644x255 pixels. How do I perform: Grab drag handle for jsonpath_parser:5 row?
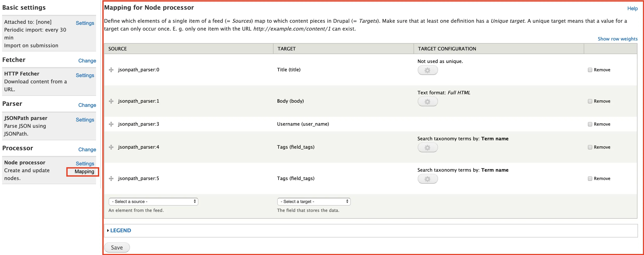coord(111,178)
